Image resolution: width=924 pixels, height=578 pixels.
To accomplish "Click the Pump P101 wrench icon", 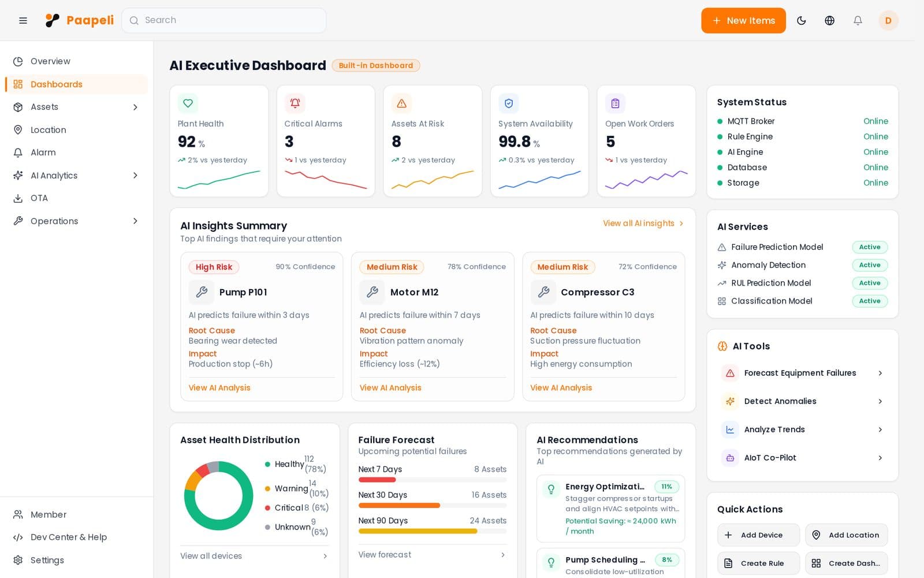I will click(202, 292).
